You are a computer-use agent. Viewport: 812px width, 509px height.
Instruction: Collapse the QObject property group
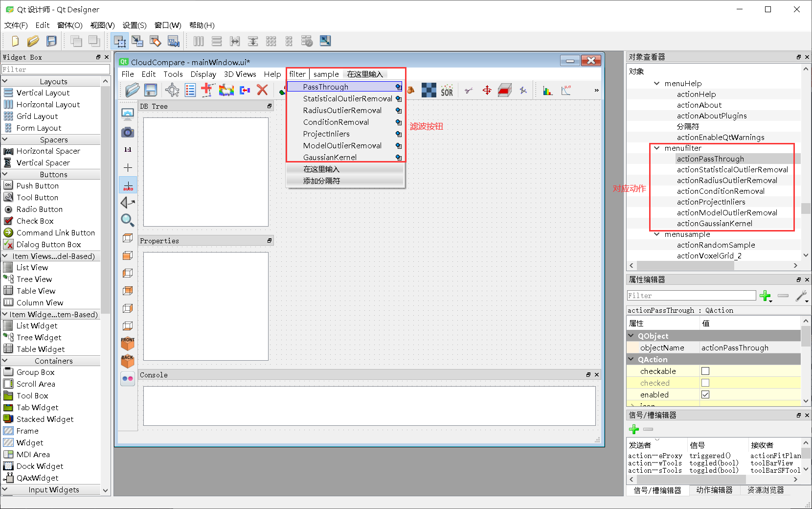(631, 336)
